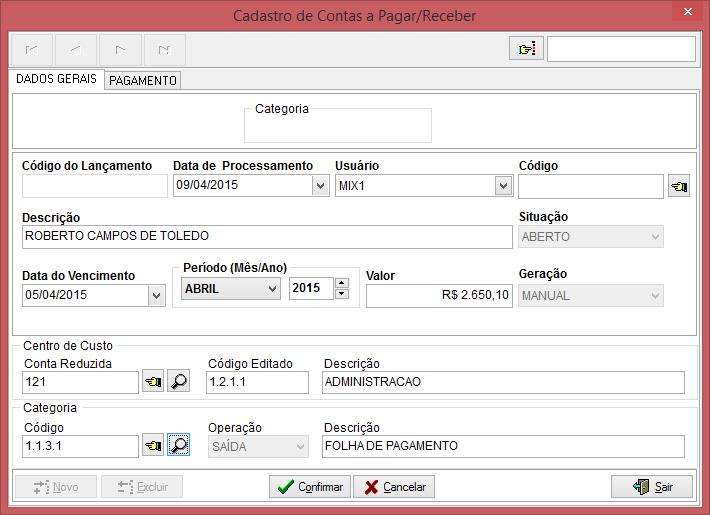Decrease the year with the down spinner arrow
710x515 pixels.
pyautogui.click(x=342, y=294)
